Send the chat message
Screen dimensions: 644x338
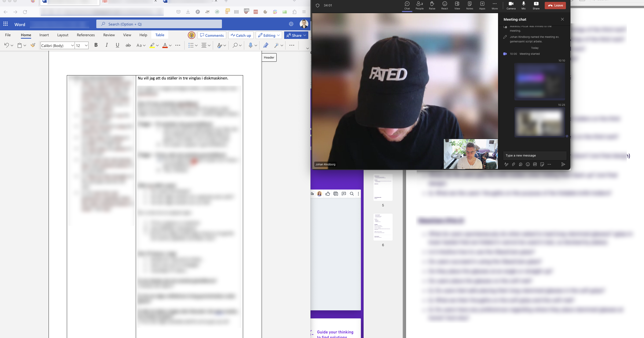(563, 164)
